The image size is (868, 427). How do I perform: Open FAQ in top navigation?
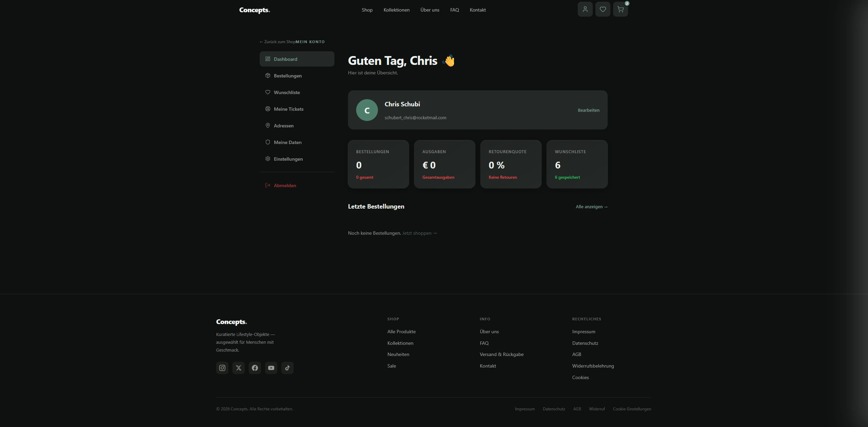coord(455,10)
